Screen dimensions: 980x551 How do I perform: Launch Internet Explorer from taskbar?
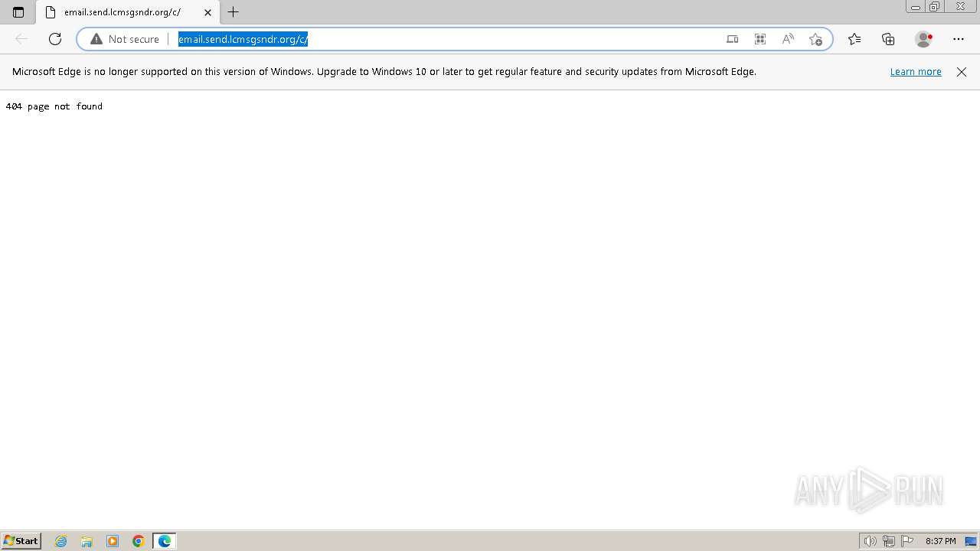point(61,541)
